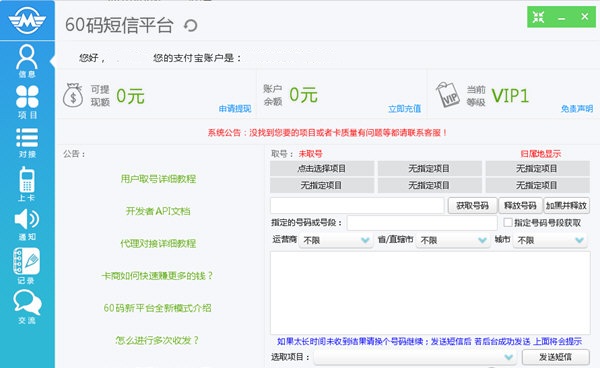Tick the 指定号码号段获取 checkbox
Screen dimensions: 600x368
(508, 222)
